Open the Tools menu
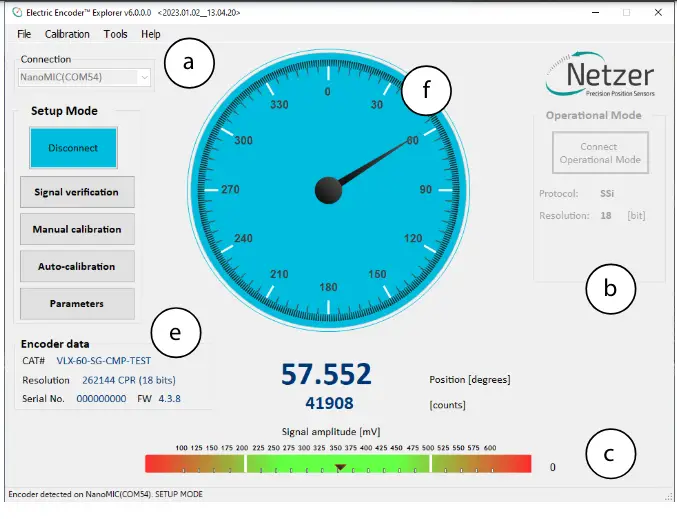Image resolution: width=677 pixels, height=519 pixels. coord(115,34)
